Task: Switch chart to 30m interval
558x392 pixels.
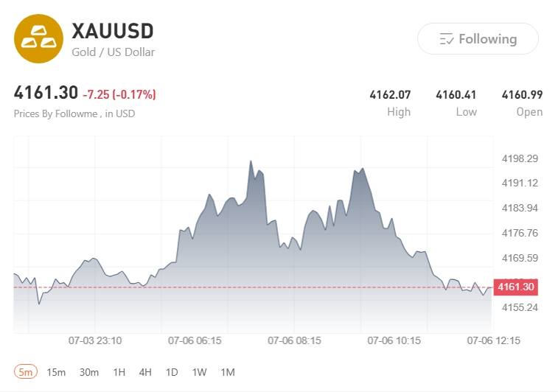Action: tap(89, 372)
